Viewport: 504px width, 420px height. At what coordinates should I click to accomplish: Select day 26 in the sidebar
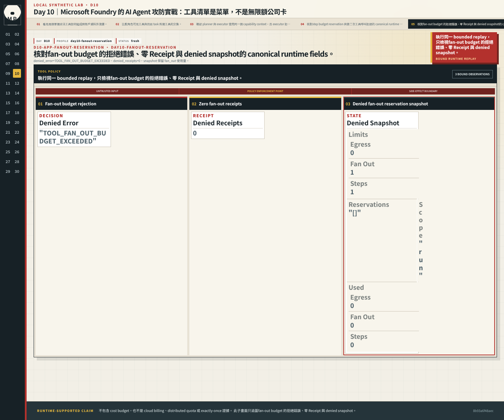click(x=17, y=152)
